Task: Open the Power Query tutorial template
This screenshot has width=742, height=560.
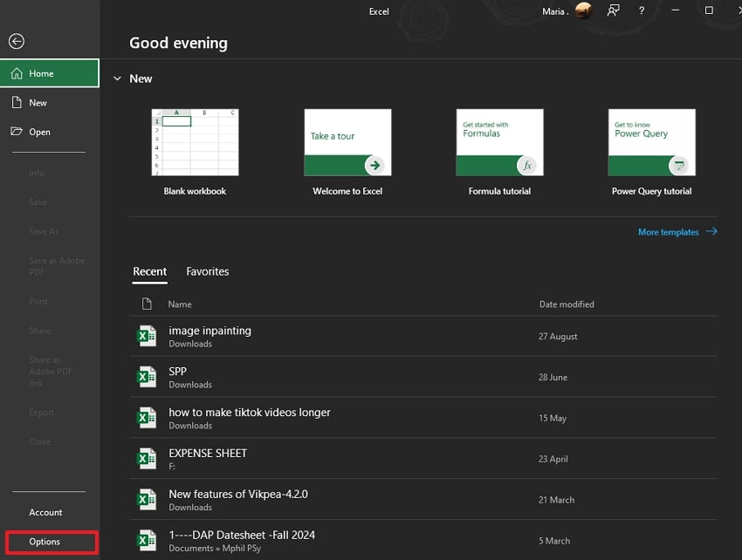Action: (651, 142)
